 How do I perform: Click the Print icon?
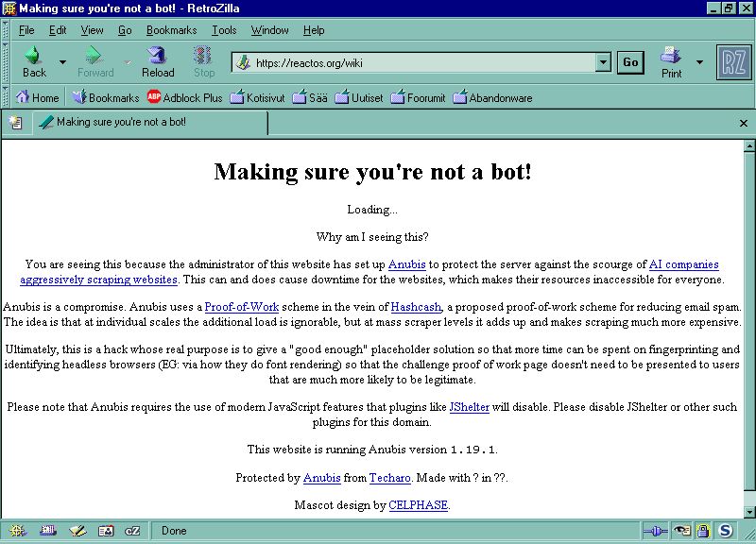pyautogui.click(x=671, y=62)
